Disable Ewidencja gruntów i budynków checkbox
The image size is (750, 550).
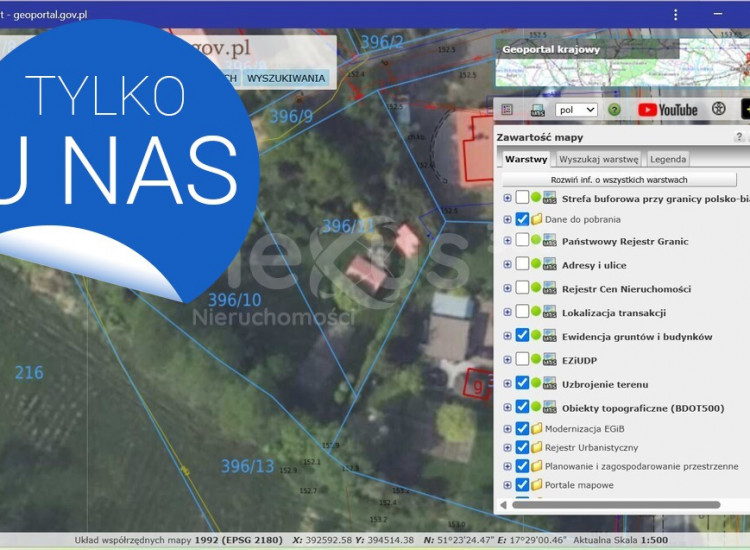click(522, 335)
